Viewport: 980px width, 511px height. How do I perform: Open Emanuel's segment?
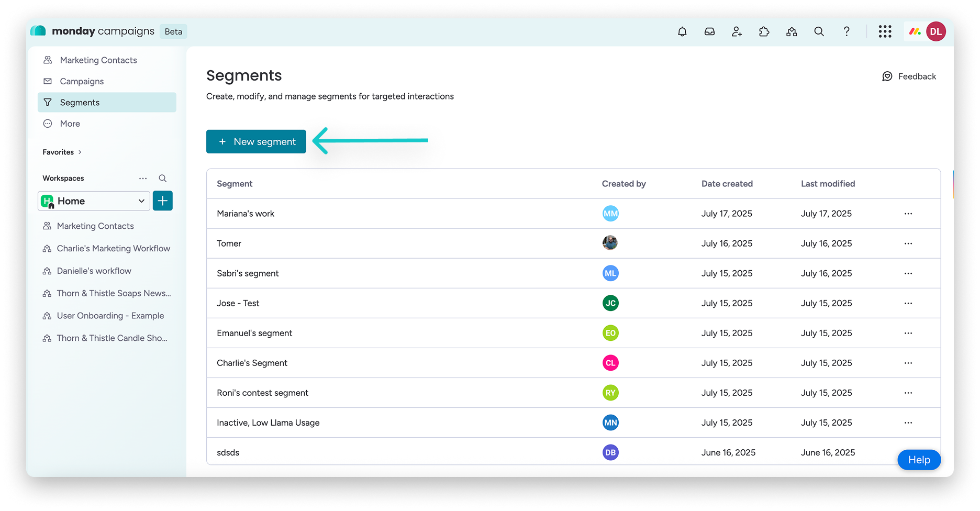tap(254, 333)
